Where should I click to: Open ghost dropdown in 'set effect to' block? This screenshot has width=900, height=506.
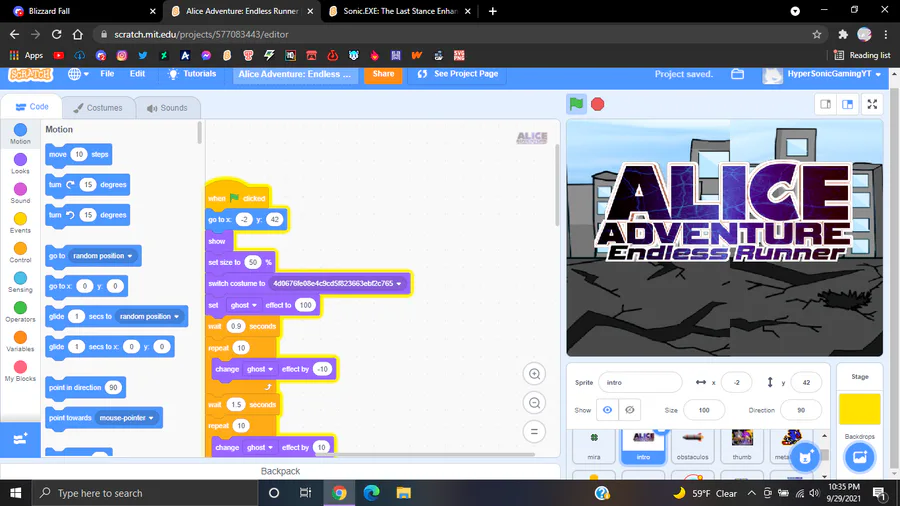pos(243,305)
